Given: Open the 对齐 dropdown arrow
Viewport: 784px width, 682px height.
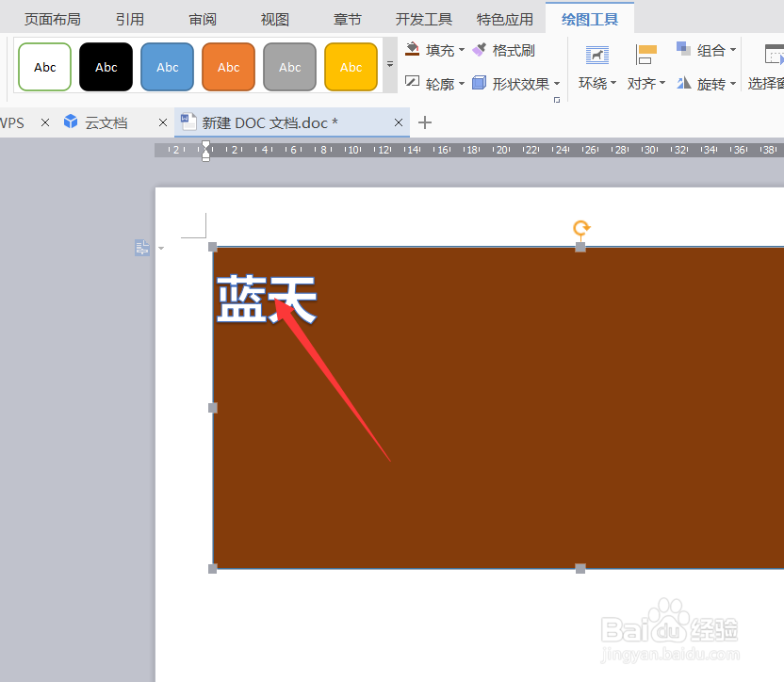Looking at the screenshot, I should (x=662, y=83).
